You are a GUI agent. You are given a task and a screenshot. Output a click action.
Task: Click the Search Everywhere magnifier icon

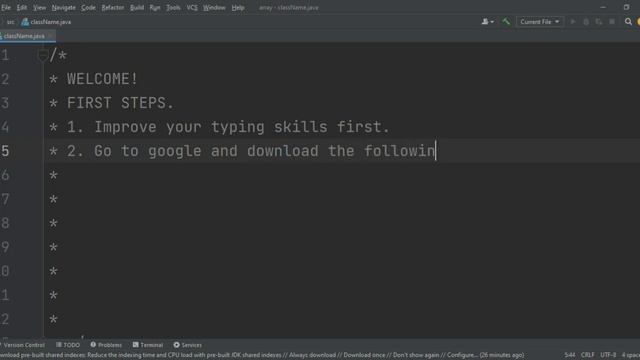tap(628, 22)
